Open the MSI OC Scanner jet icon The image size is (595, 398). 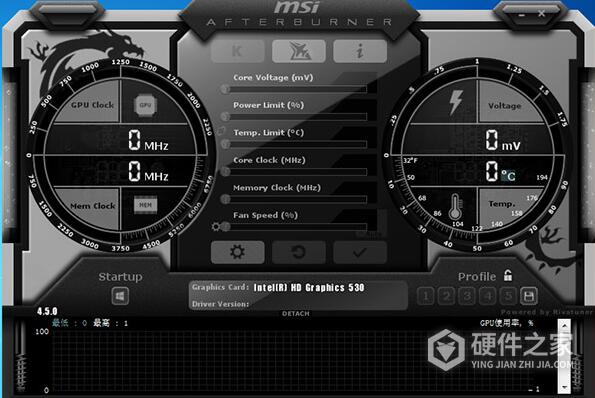[299, 51]
